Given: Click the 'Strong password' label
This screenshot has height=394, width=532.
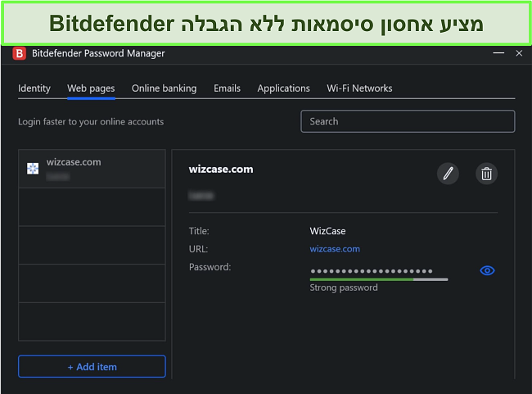Looking at the screenshot, I should coord(344,288).
